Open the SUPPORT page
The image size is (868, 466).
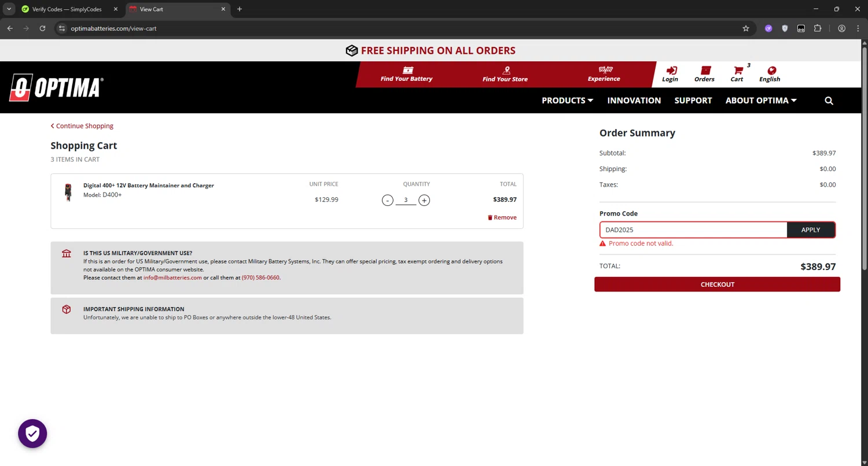[x=693, y=101]
